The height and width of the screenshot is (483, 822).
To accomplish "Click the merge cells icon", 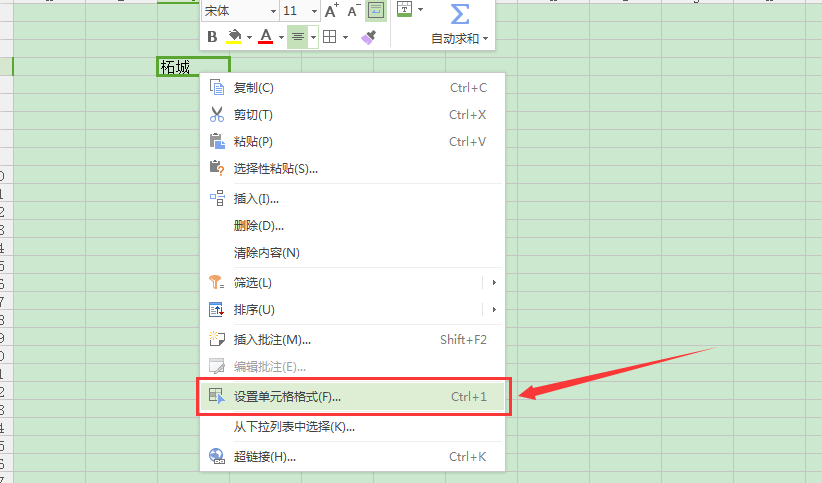I will pyautogui.click(x=404, y=9).
